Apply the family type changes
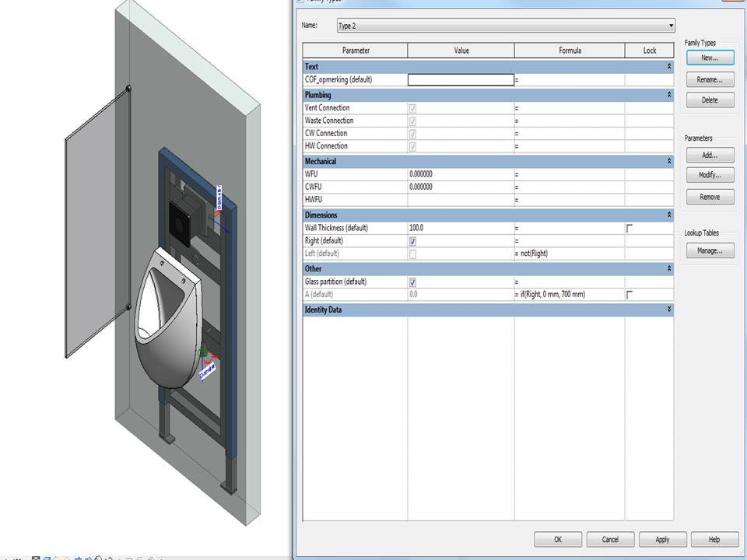The image size is (747, 560). [662, 539]
